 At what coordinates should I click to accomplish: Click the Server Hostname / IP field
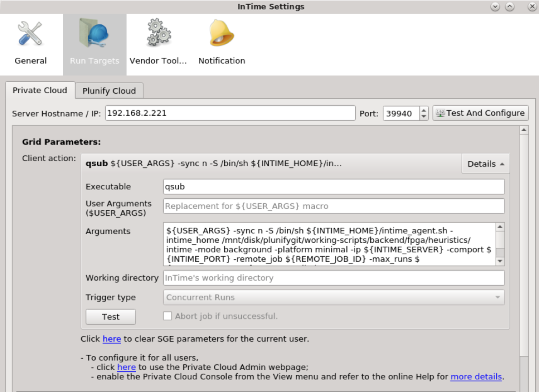coord(230,113)
